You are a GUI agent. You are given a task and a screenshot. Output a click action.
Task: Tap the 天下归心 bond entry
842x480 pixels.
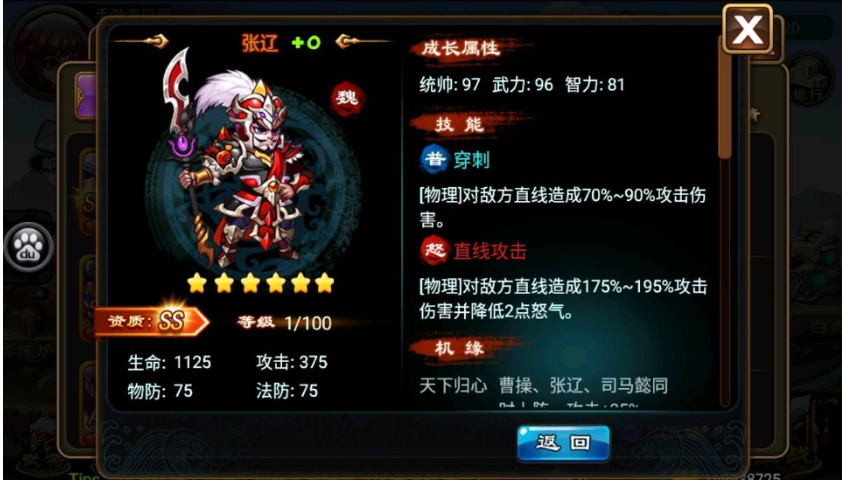click(453, 386)
